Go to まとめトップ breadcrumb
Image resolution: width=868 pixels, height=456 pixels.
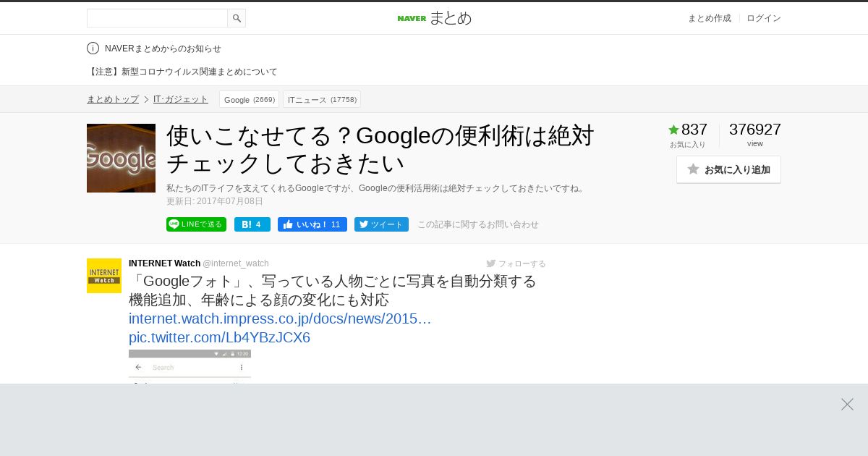113,99
